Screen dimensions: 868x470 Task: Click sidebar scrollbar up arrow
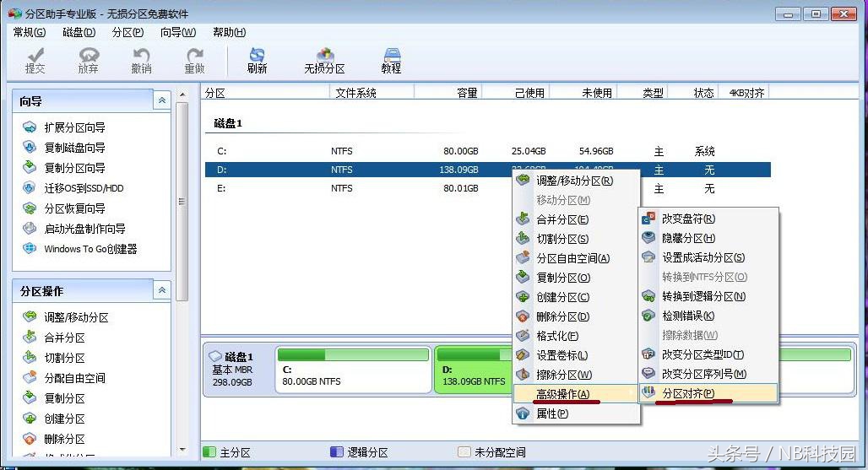182,95
